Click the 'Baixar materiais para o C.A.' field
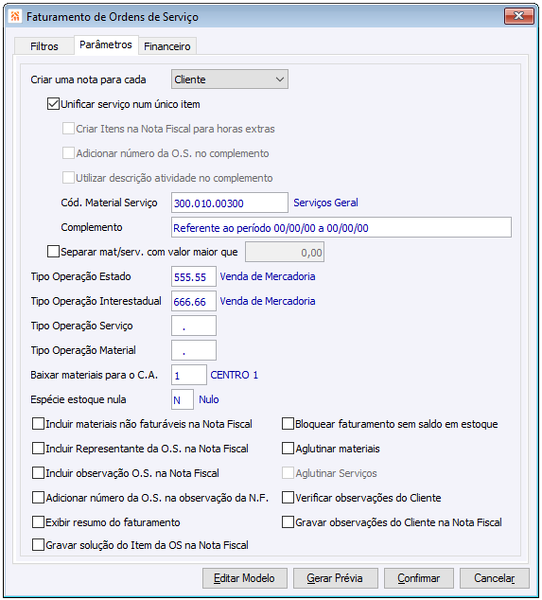 189,375
